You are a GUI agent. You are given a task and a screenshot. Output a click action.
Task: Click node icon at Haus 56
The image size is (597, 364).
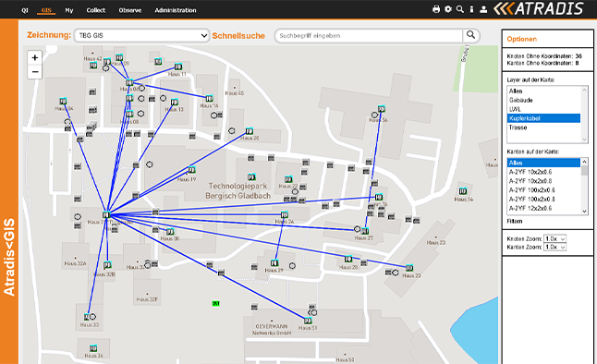tap(382, 109)
